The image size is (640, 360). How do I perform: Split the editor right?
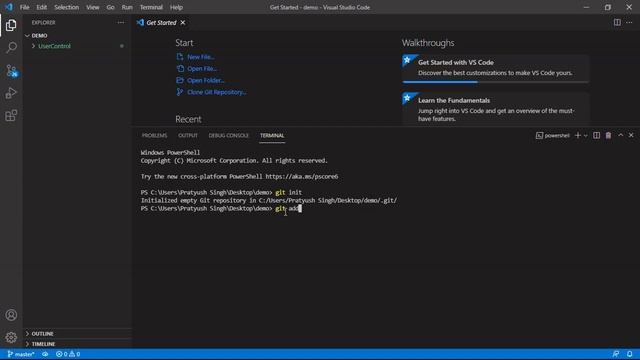pos(617,22)
